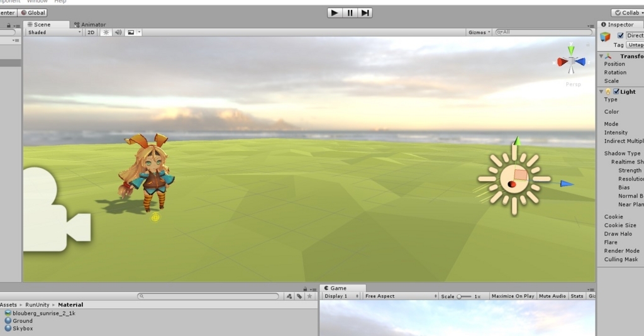644x336 pixels.
Task: Click the GameObject cube icon in Inspector
Action: point(605,36)
